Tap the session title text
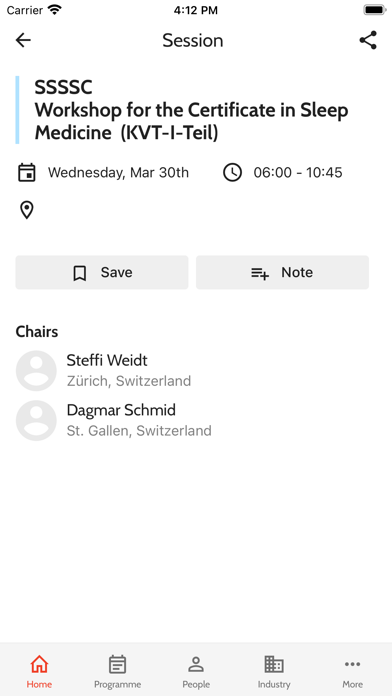 click(x=191, y=110)
